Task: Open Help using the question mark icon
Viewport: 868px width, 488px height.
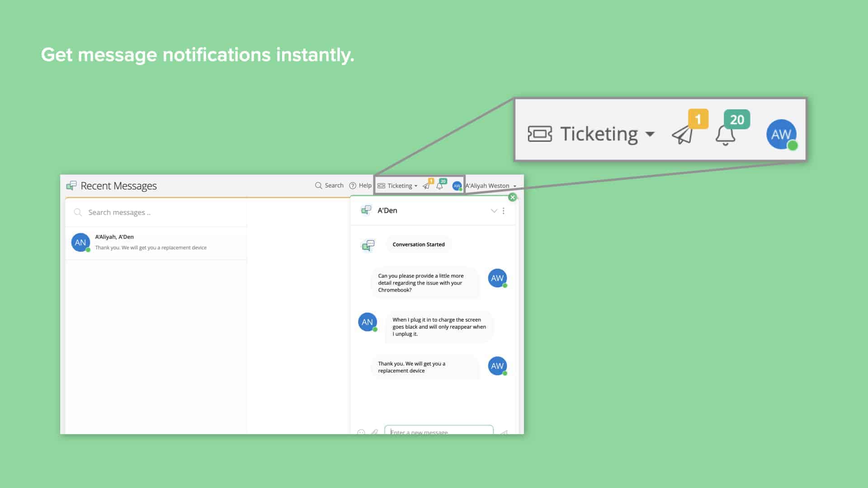Action: (x=353, y=185)
